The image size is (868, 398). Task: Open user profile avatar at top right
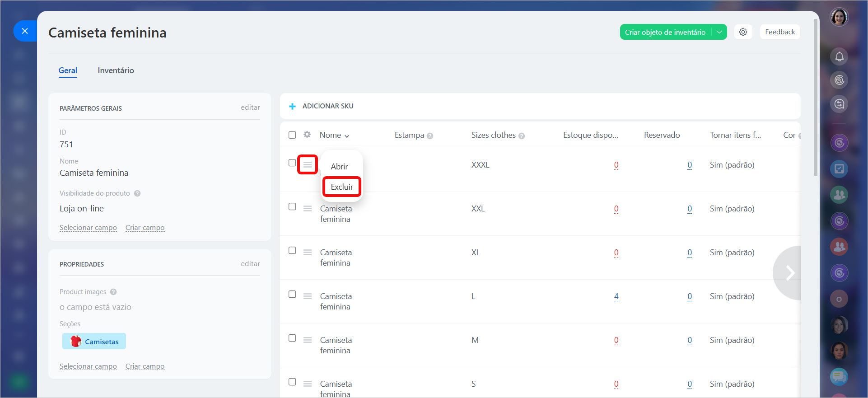click(x=839, y=17)
